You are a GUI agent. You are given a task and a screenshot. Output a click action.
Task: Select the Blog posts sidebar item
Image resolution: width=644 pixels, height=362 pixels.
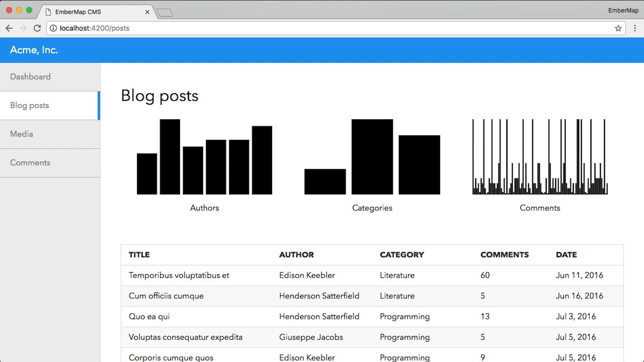click(x=29, y=106)
